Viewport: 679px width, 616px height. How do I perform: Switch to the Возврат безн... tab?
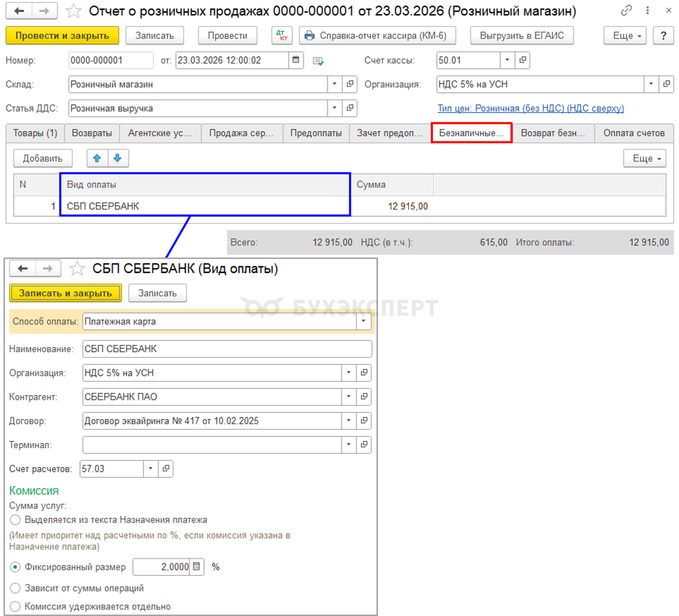coord(553,133)
